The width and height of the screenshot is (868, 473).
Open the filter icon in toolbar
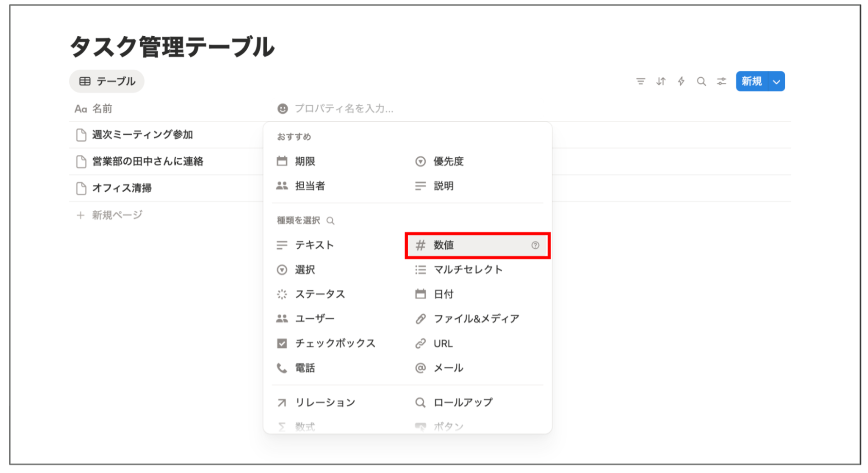641,81
